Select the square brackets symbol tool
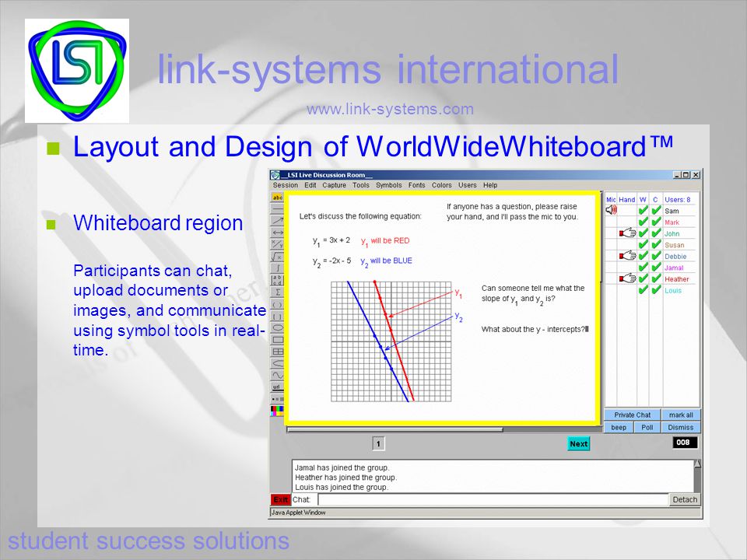The height and width of the screenshot is (560, 747). pyautogui.click(x=277, y=317)
